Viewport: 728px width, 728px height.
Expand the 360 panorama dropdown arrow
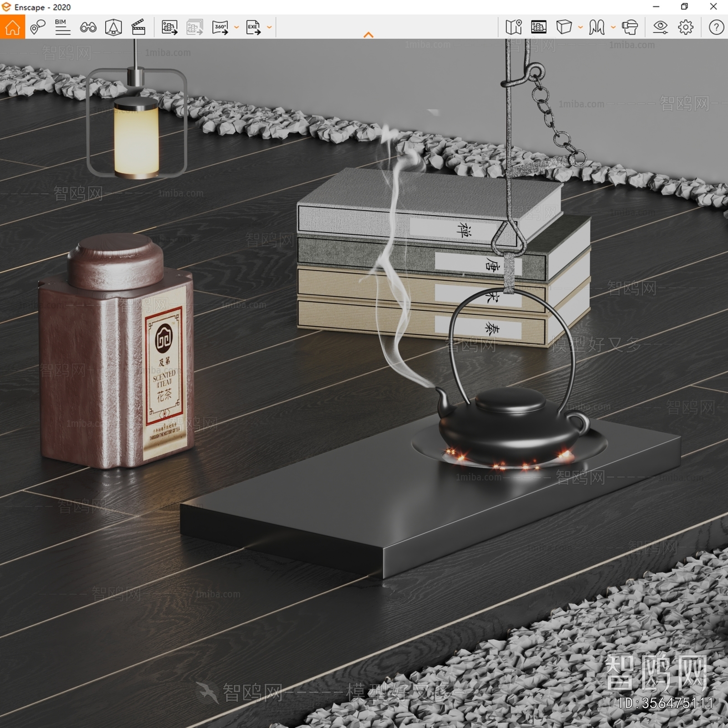pos(237,27)
